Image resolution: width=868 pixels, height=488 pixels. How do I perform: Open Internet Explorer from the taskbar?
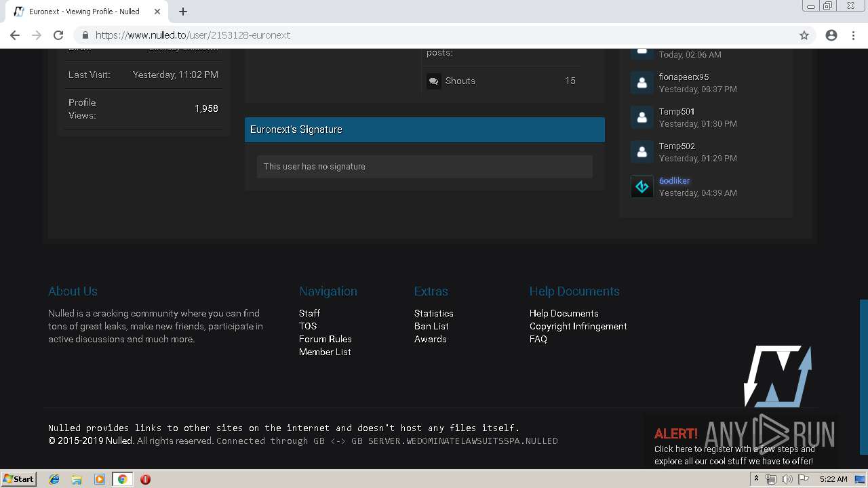click(x=54, y=479)
